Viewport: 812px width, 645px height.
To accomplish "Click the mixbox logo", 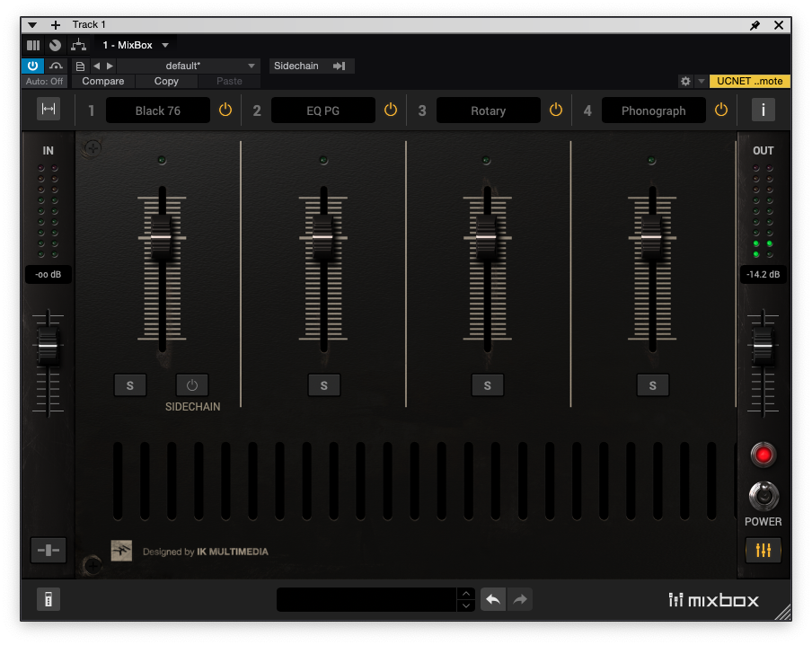I will pos(713,600).
